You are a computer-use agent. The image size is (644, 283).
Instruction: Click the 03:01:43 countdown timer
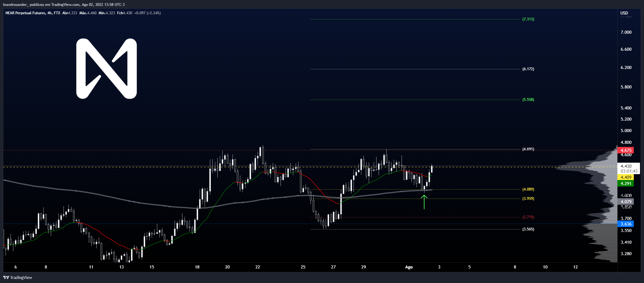click(x=629, y=171)
